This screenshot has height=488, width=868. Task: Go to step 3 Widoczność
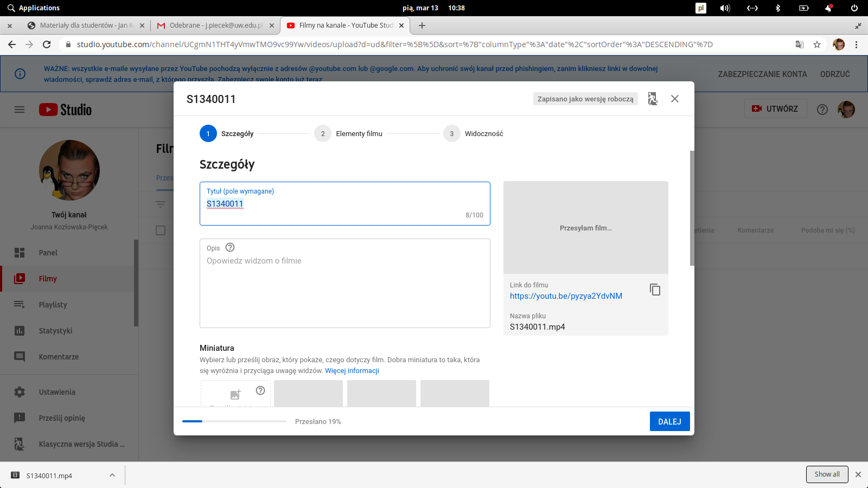point(473,133)
